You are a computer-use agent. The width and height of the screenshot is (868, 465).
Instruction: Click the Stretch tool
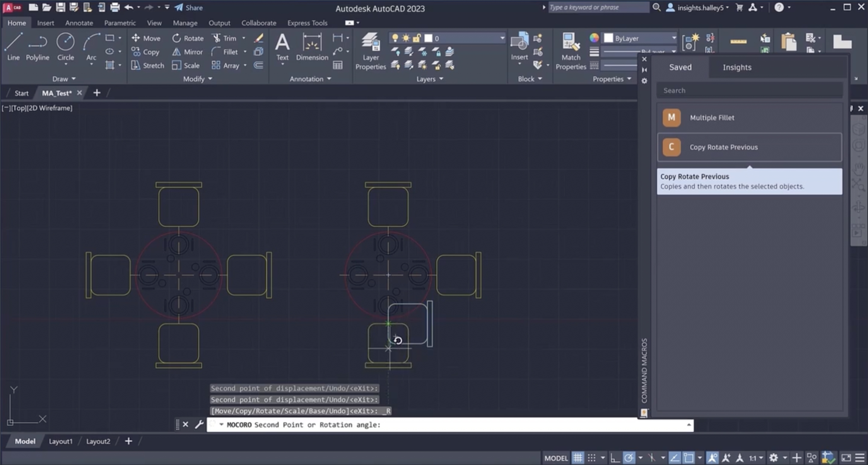(x=148, y=65)
